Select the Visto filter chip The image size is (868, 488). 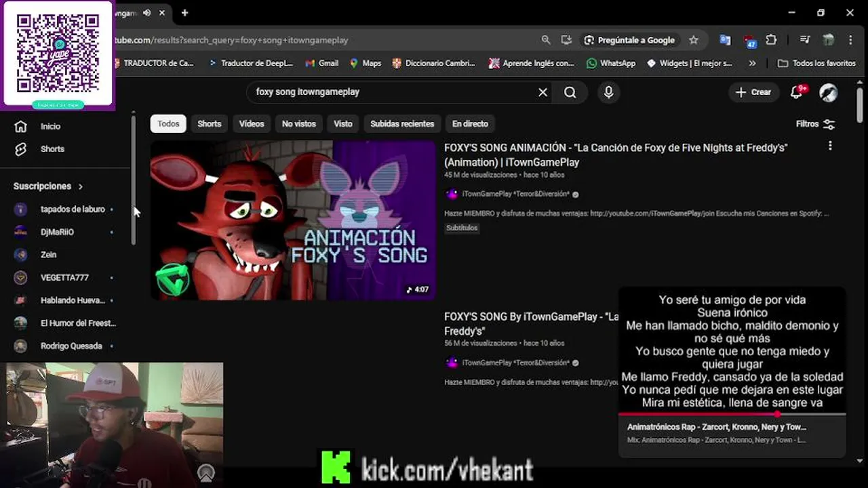tap(343, 123)
